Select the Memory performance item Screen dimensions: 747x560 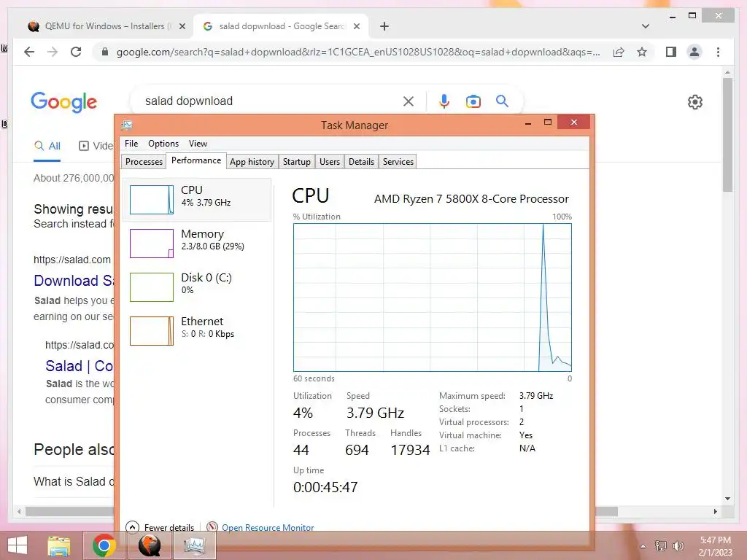pyautogui.click(x=197, y=244)
